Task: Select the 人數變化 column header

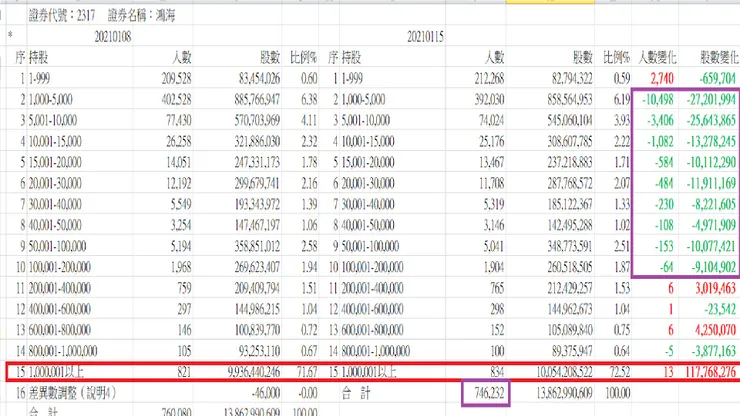Action: tap(657, 58)
